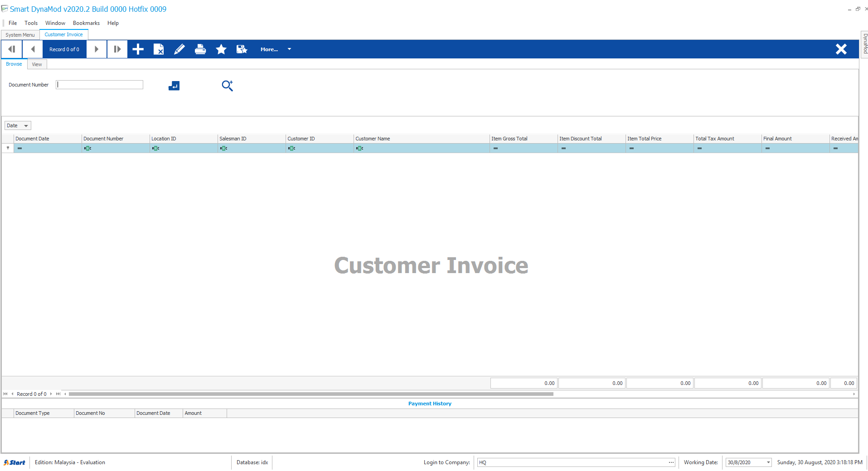
Task: Click the Item Gross Total column header
Action: coord(524,139)
